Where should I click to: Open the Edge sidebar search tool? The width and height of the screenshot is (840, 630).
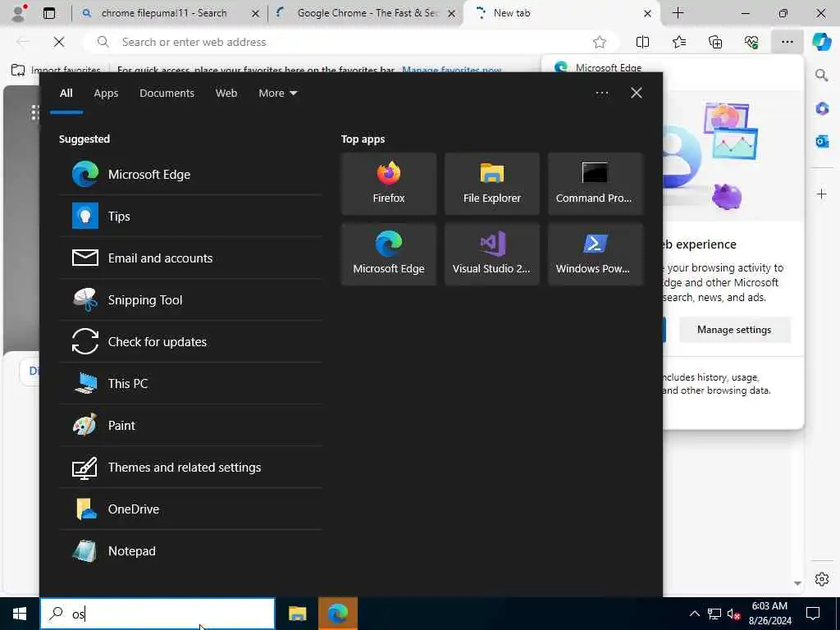click(822, 75)
